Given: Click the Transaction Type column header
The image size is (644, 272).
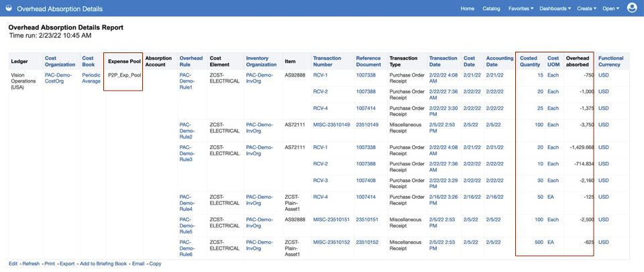Looking at the screenshot, I should pyautogui.click(x=403, y=61).
